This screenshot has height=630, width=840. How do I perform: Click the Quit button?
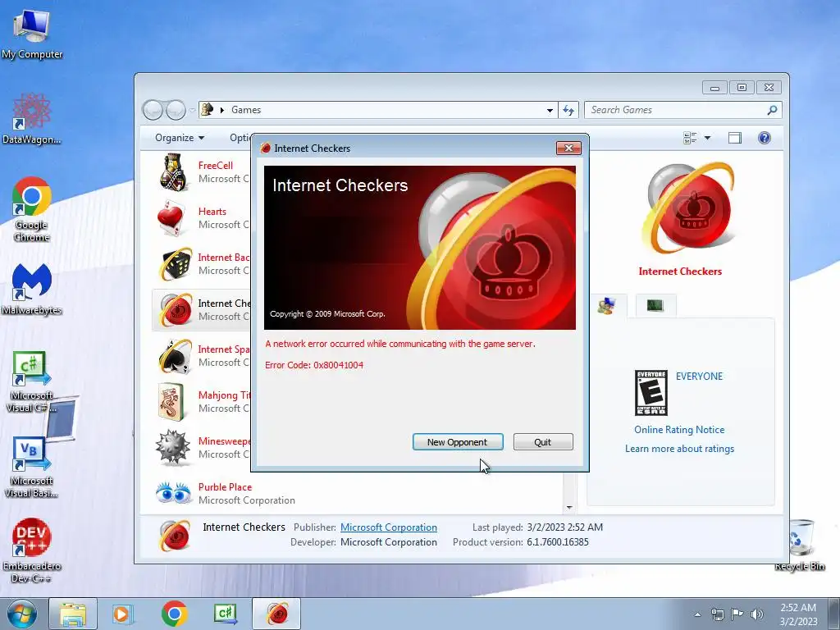tap(543, 442)
